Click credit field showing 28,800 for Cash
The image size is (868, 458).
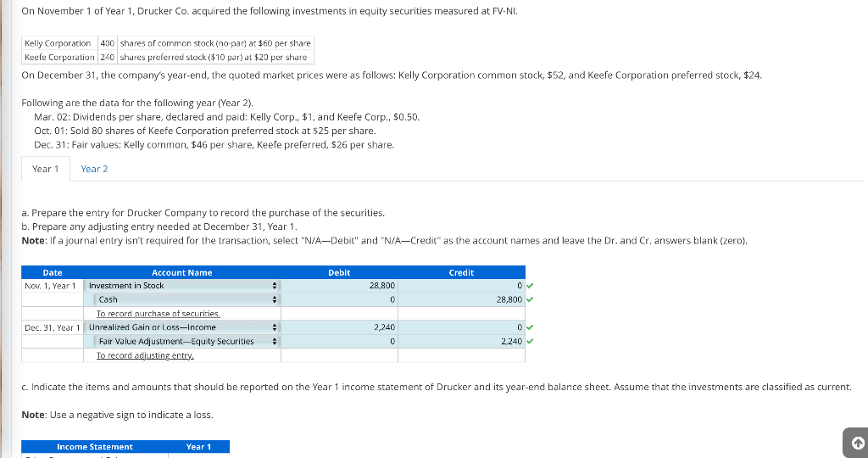coord(462,299)
